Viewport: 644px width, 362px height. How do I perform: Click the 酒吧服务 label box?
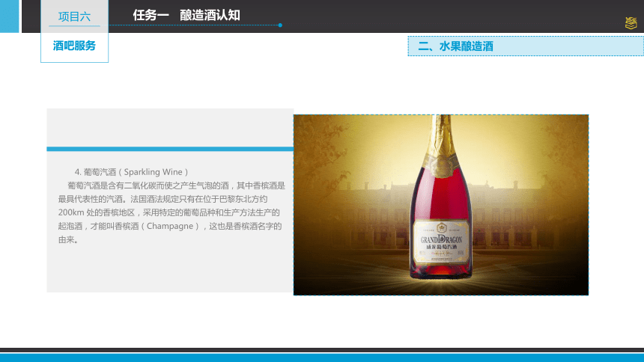[74, 46]
